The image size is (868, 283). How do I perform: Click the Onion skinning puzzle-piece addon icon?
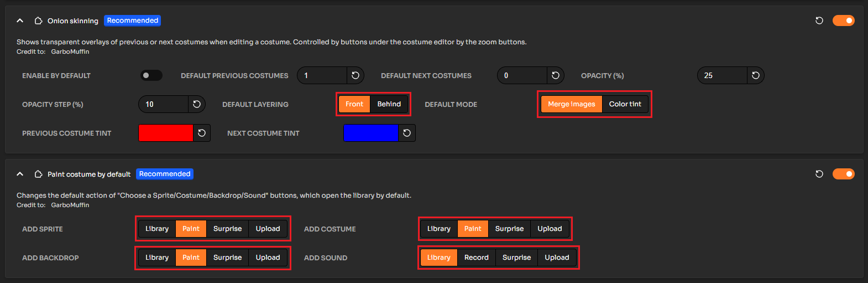click(x=38, y=20)
